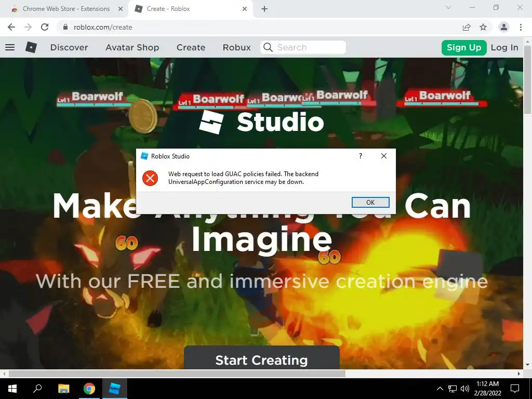532x399 pixels.
Task: Click the Studio logo heading
Action: (262, 122)
